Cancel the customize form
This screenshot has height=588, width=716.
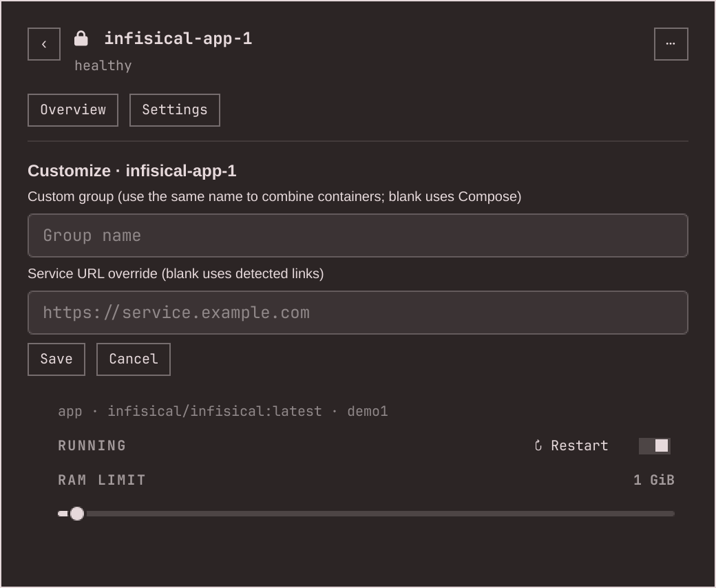[134, 359]
